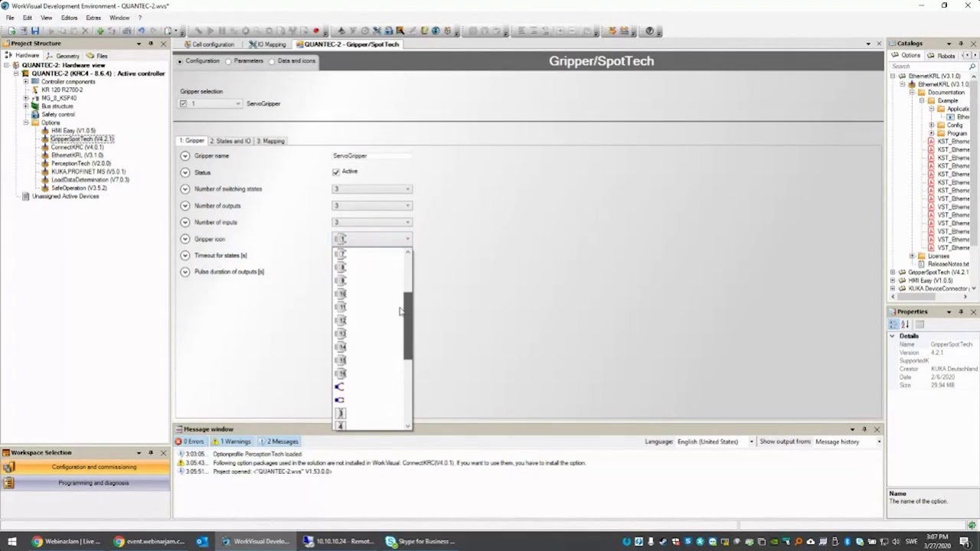Close the Message window panel
The height and width of the screenshot is (551, 980).
click(x=877, y=429)
